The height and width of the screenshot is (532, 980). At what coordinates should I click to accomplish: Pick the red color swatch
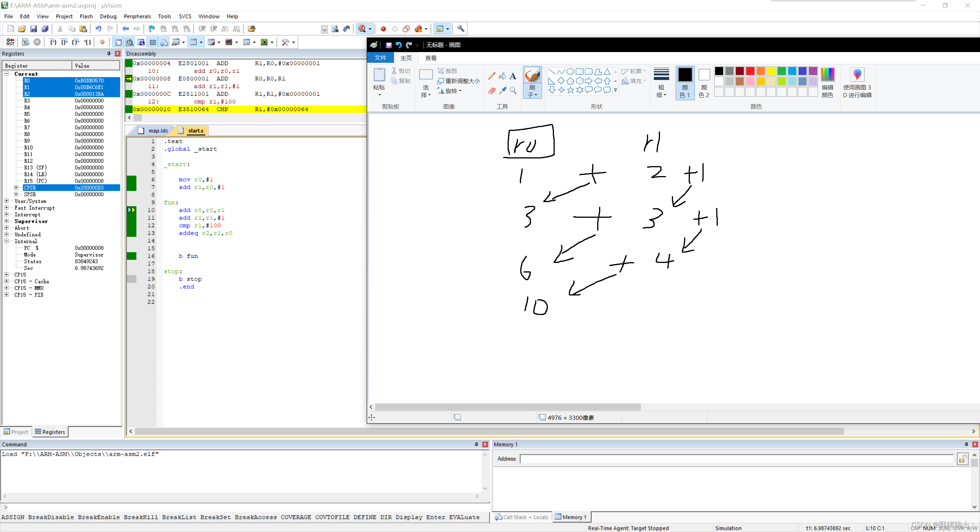click(750, 71)
